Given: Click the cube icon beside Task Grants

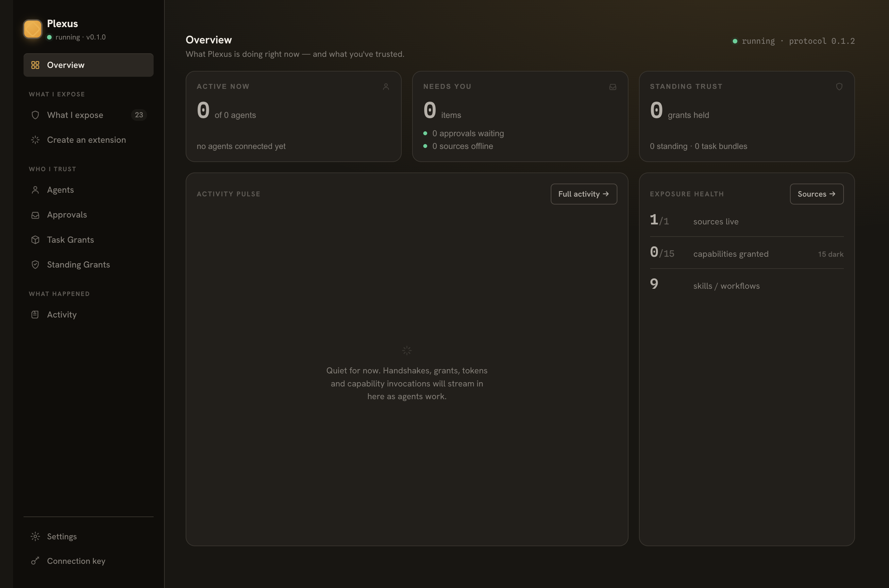Looking at the screenshot, I should click(35, 240).
